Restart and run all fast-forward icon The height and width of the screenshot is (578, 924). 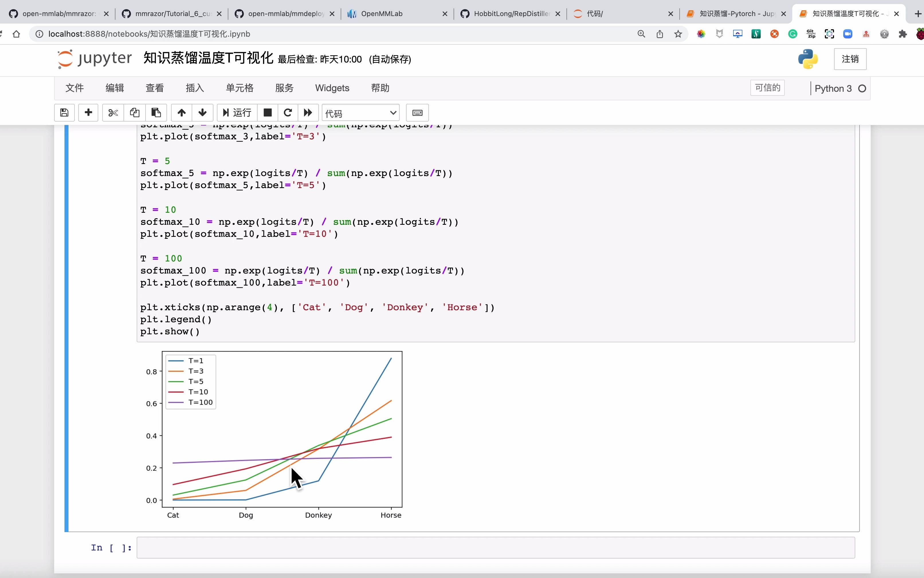click(308, 113)
